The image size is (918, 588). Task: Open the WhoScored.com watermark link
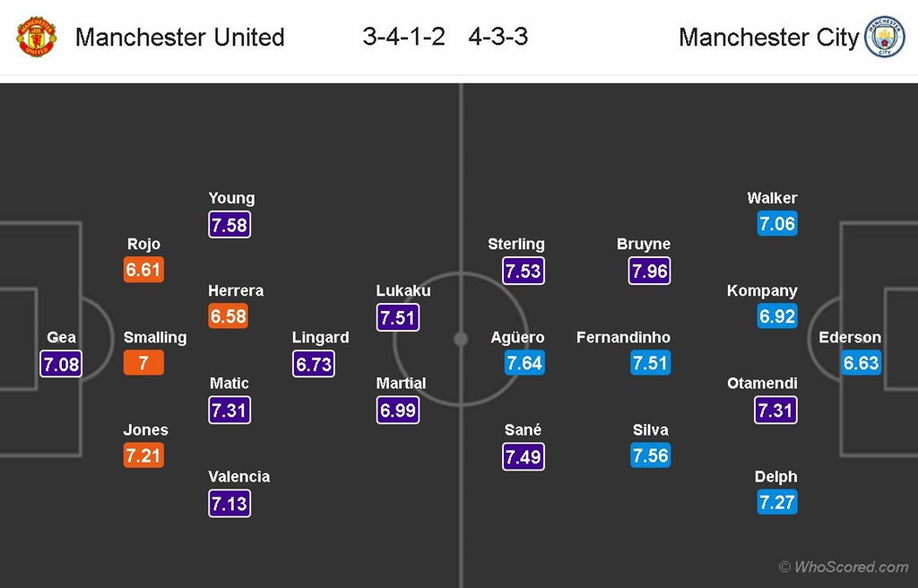click(844, 566)
